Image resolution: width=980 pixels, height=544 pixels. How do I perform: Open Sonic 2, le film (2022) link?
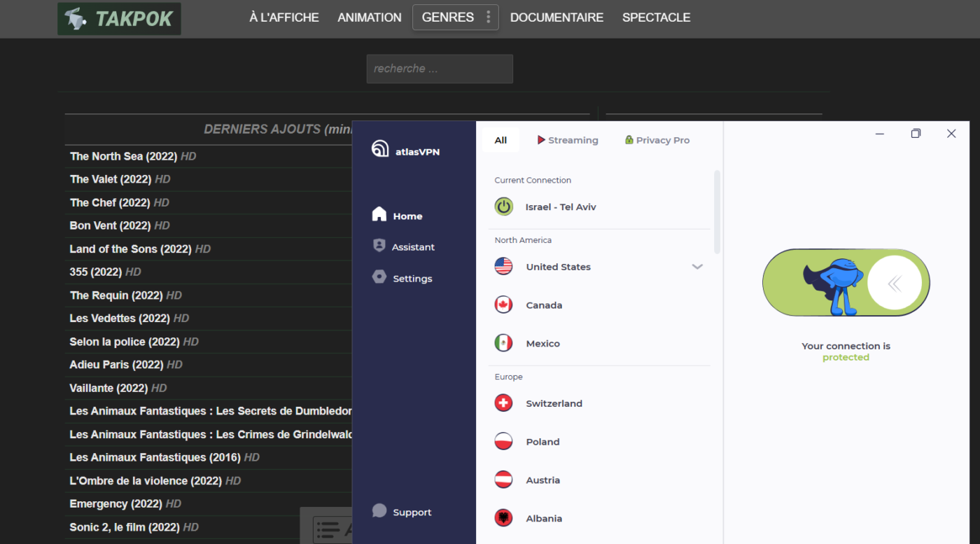pyautogui.click(x=124, y=527)
